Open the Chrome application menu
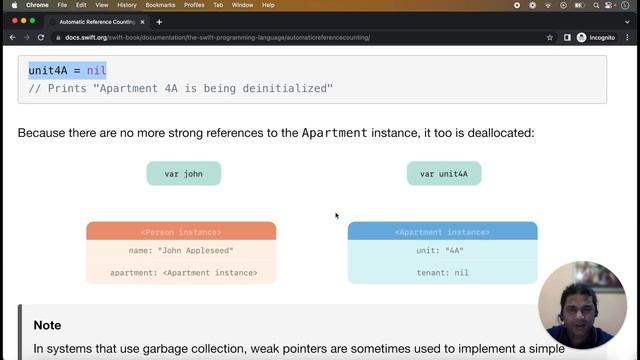The width and height of the screenshot is (640, 360). click(37, 5)
